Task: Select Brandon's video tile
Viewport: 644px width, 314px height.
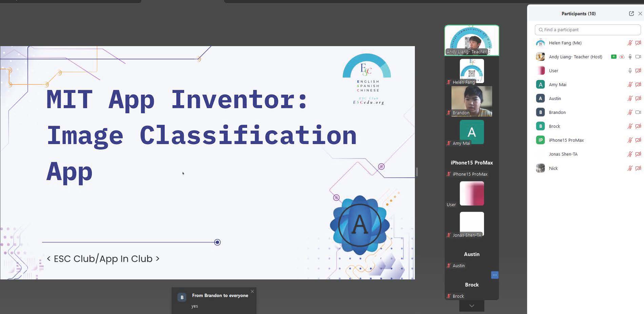Action: coord(471,101)
